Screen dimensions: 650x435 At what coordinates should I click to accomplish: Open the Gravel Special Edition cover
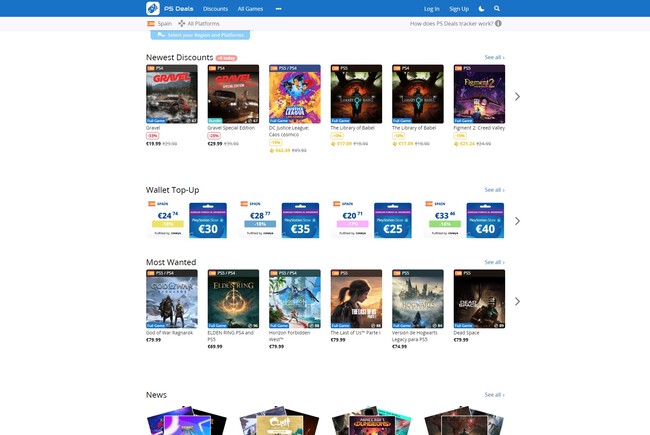(233, 94)
